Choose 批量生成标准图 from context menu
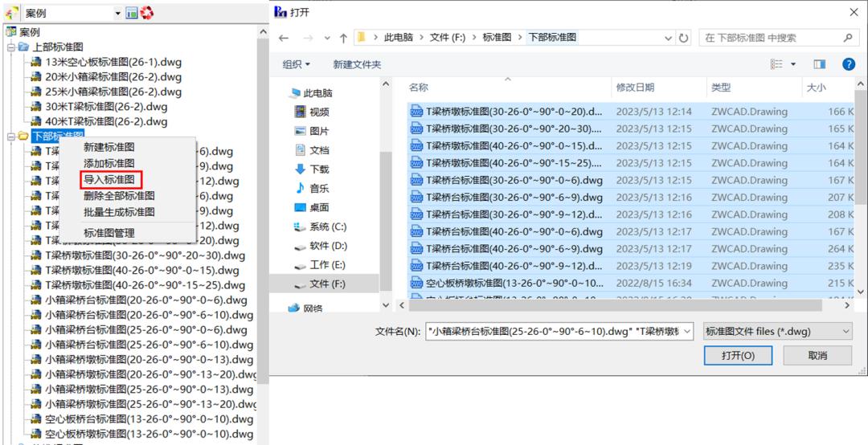 coord(119,212)
